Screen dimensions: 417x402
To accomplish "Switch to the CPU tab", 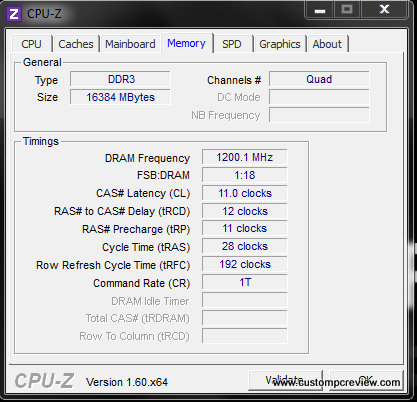I will 32,44.
